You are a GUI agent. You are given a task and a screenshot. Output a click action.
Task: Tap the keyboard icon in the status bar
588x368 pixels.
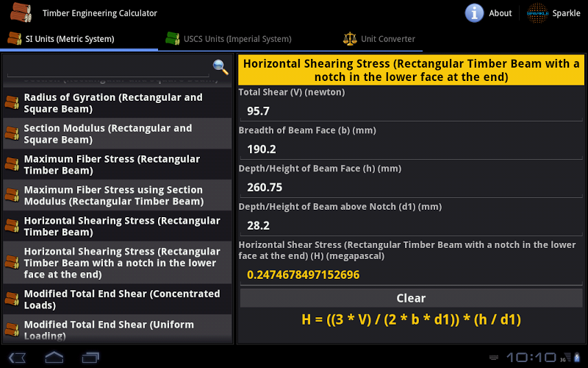[493, 358]
